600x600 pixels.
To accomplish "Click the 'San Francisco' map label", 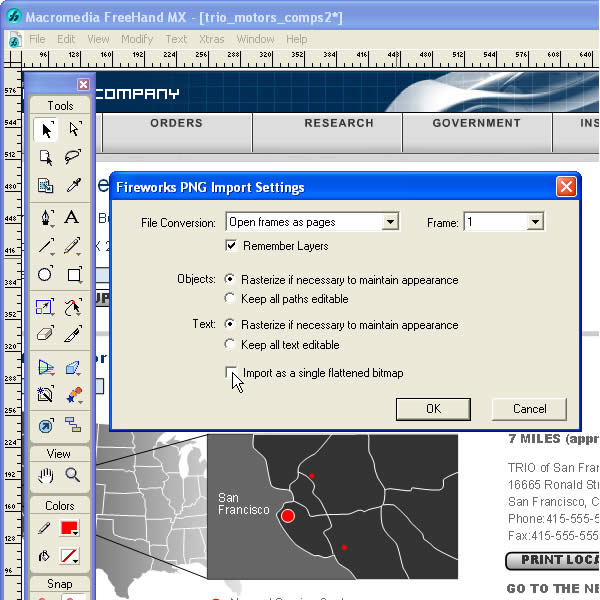I will click(x=243, y=504).
